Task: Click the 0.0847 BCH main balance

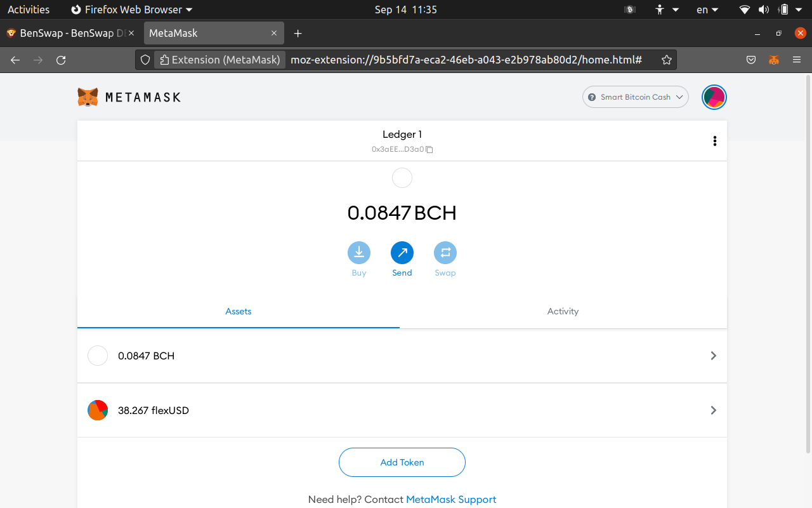Action: point(402,213)
